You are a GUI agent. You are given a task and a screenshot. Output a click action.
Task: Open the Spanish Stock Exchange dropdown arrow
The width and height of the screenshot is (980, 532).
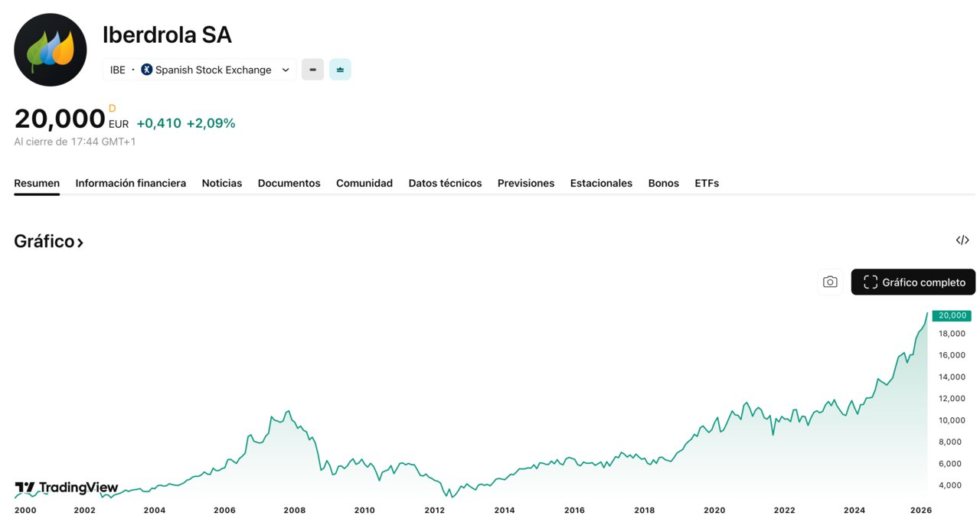point(285,69)
